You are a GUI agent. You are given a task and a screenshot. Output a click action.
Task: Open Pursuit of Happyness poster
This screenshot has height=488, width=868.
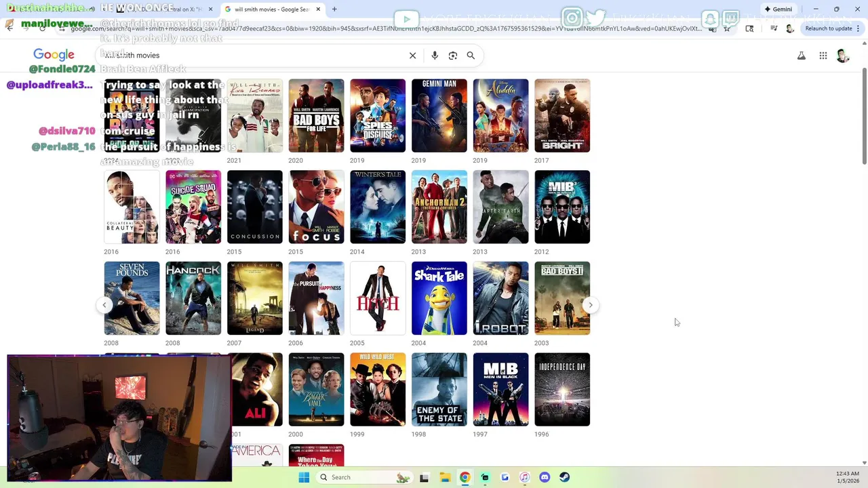[x=316, y=298]
